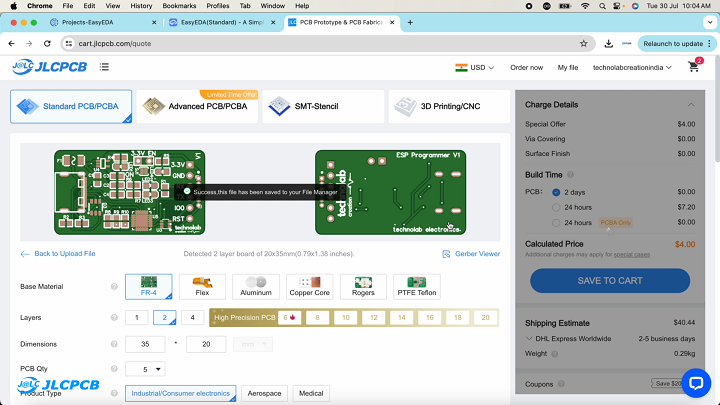Open Bookmarks menu in menu bar
Screen dimensions: 720x405
pyautogui.click(x=179, y=6)
